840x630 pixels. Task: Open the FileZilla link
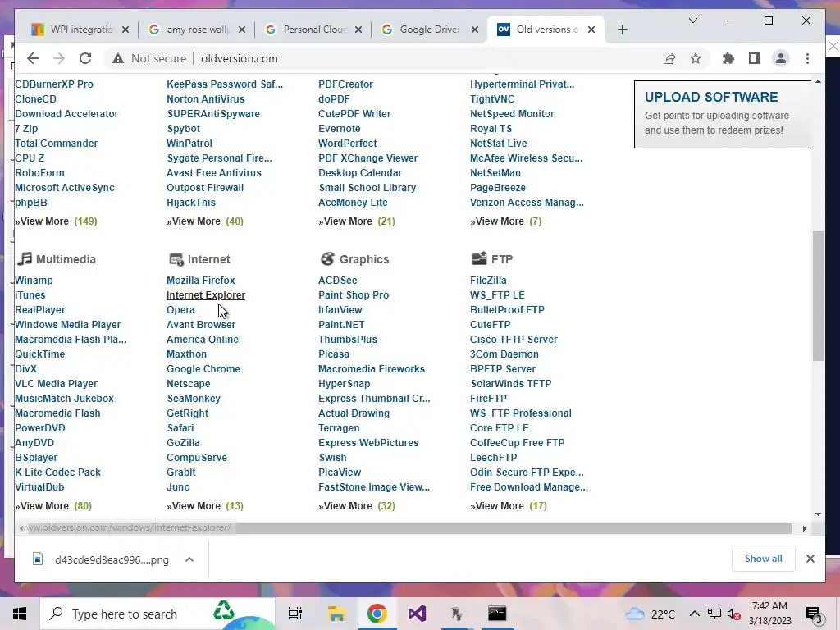[488, 281]
